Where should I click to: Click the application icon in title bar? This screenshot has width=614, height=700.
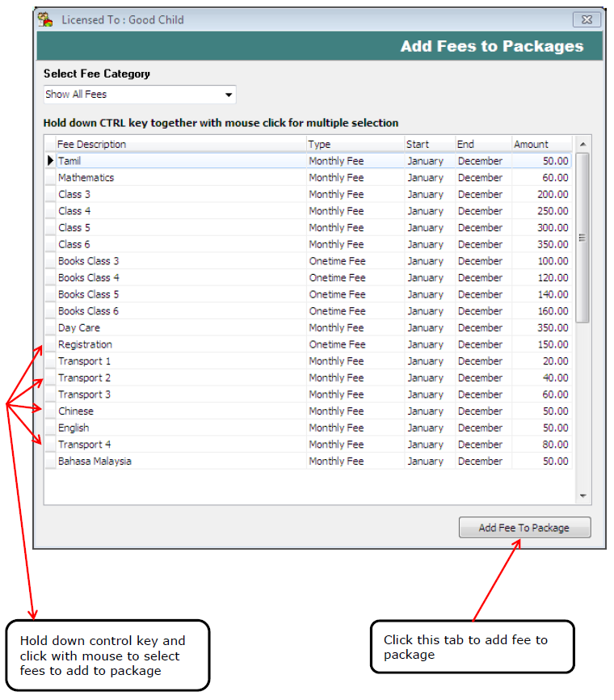click(46, 19)
